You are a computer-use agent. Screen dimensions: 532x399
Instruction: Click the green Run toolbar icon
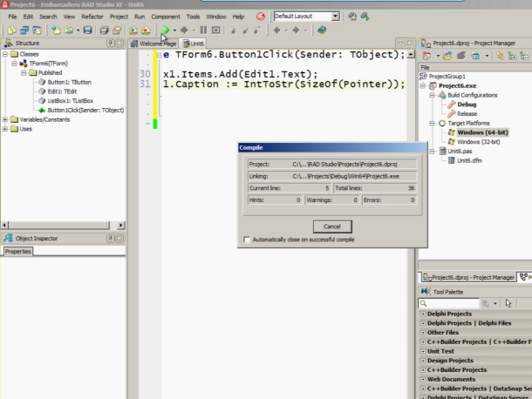(166, 30)
